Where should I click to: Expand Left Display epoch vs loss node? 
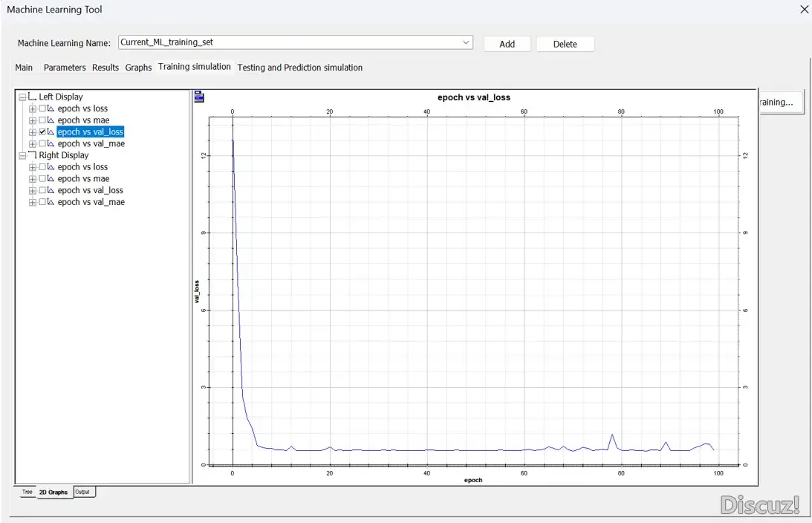(x=33, y=108)
